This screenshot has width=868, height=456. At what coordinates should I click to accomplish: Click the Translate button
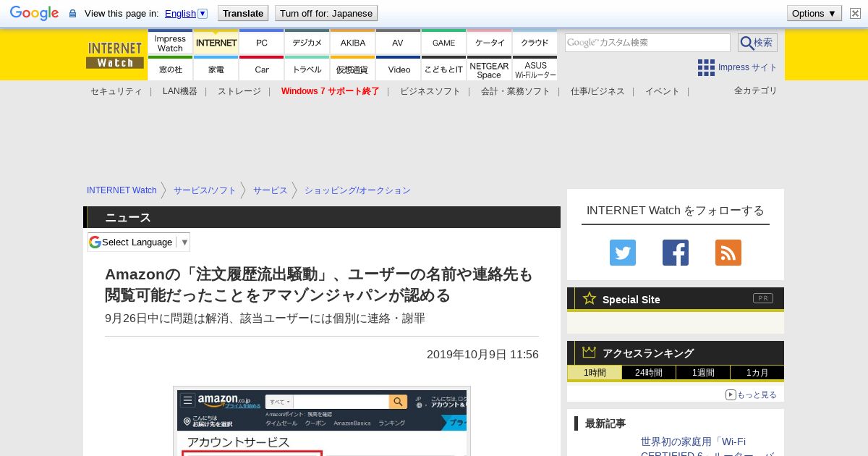click(243, 13)
